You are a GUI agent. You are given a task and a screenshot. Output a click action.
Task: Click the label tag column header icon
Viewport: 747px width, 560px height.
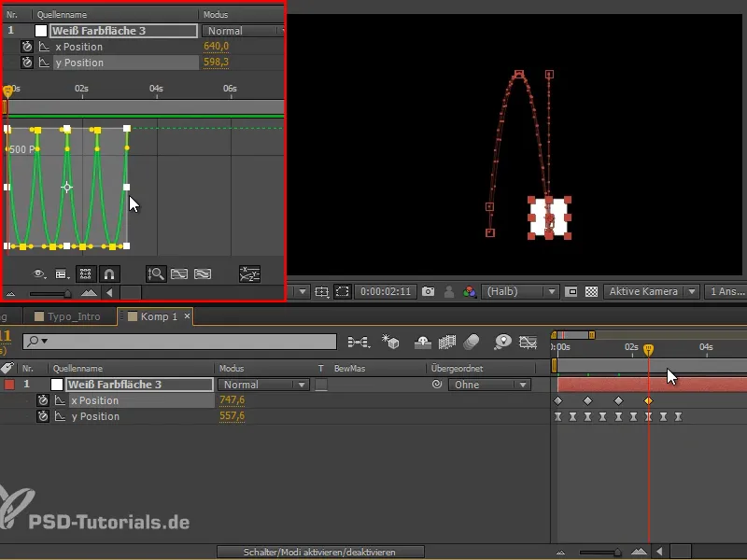coord(7,368)
